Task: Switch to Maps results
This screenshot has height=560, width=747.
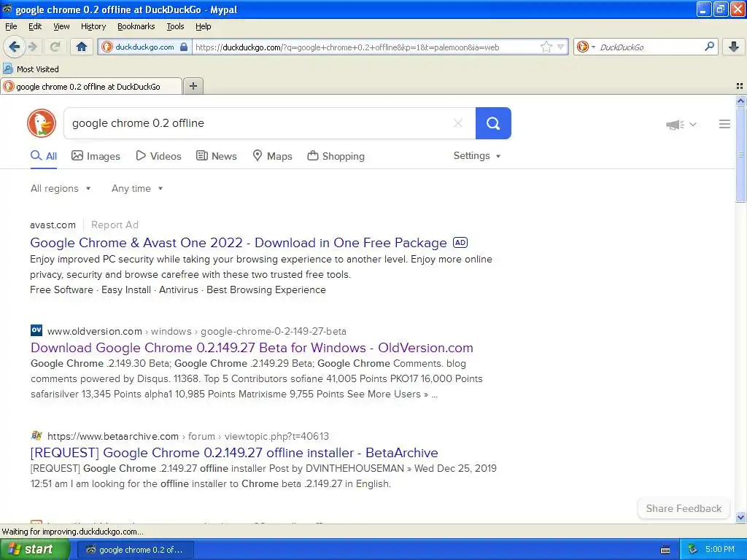Action: pyautogui.click(x=272, y=156)
